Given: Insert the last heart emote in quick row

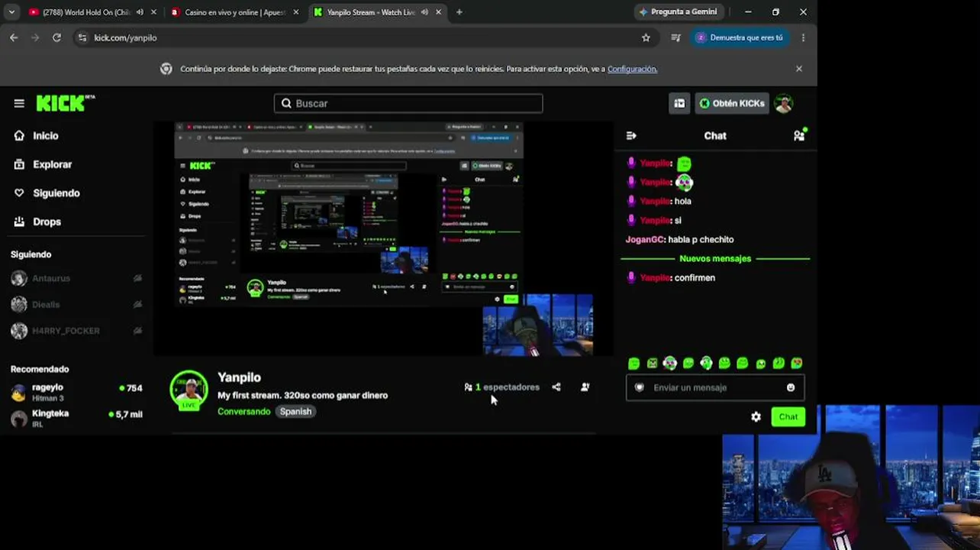Looking at the screenshot, I should [x=797, y=364].
